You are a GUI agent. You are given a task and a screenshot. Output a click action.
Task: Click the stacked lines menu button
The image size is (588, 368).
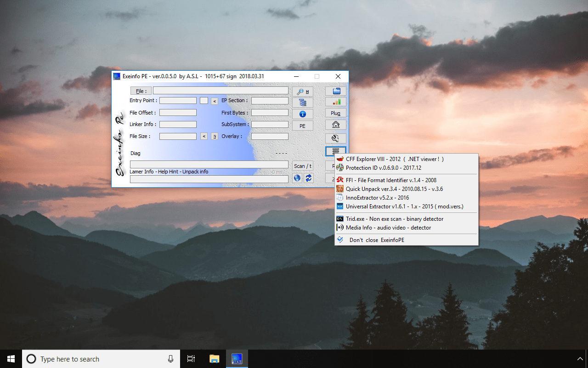(x=336, y=151)
